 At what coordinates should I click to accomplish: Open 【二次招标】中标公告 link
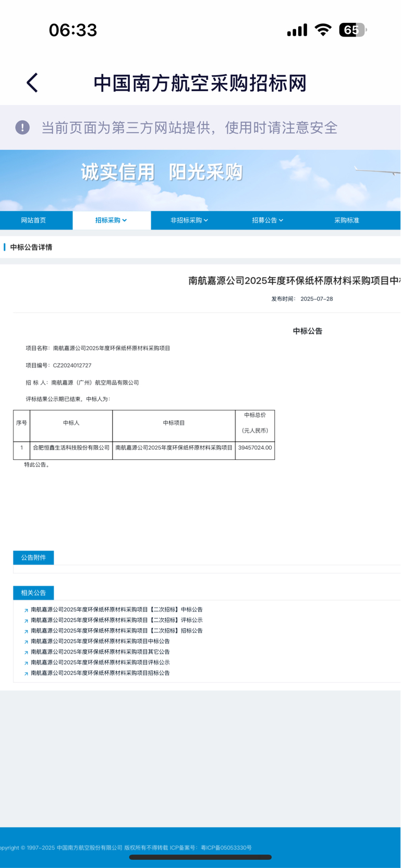tap(117, 609)
